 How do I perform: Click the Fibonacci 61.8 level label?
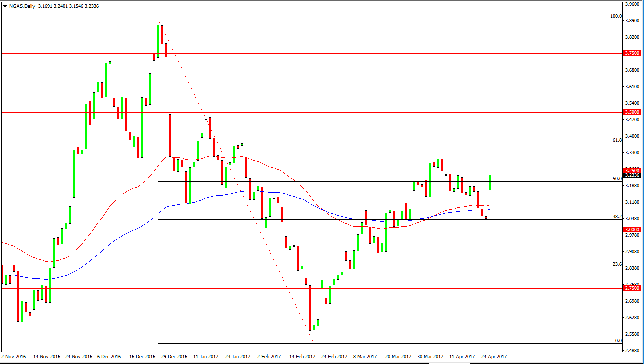click(x=617, y=140)
